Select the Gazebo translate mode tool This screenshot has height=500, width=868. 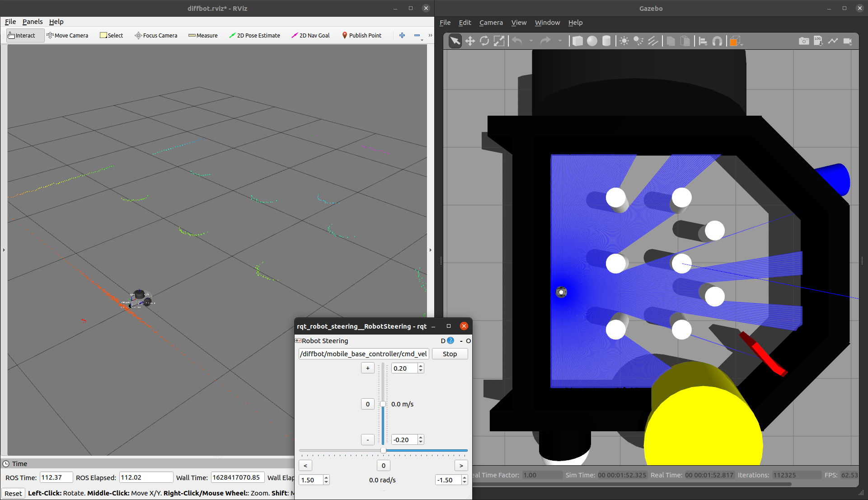(x=470, y=41)
